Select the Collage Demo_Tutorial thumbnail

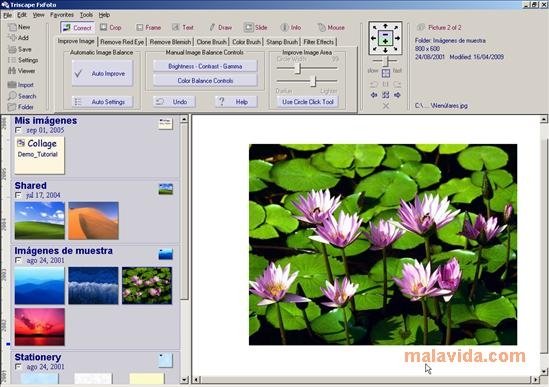tap(39, 155)
